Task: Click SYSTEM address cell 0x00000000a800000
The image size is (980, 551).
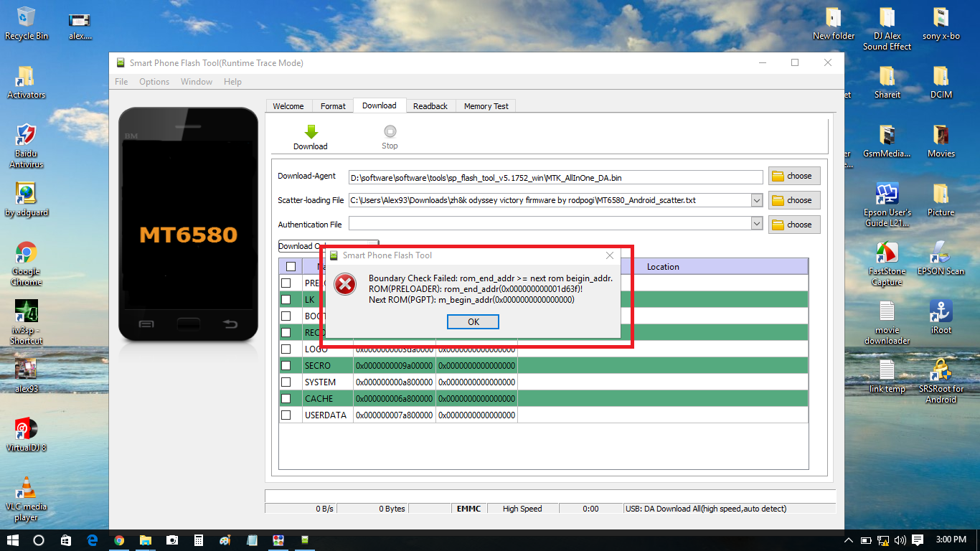Action: 394,382
